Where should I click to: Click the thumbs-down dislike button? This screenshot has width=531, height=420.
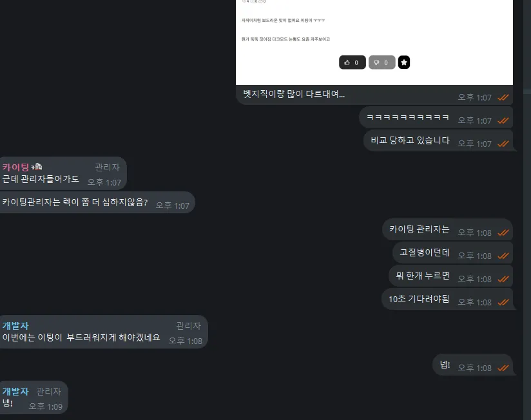(x=381, y=62)
